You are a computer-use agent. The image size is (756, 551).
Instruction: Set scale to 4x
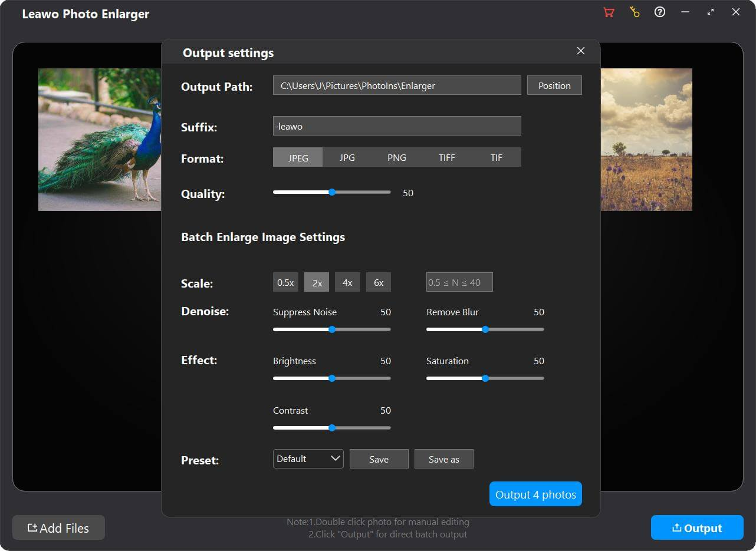point(347,283)
